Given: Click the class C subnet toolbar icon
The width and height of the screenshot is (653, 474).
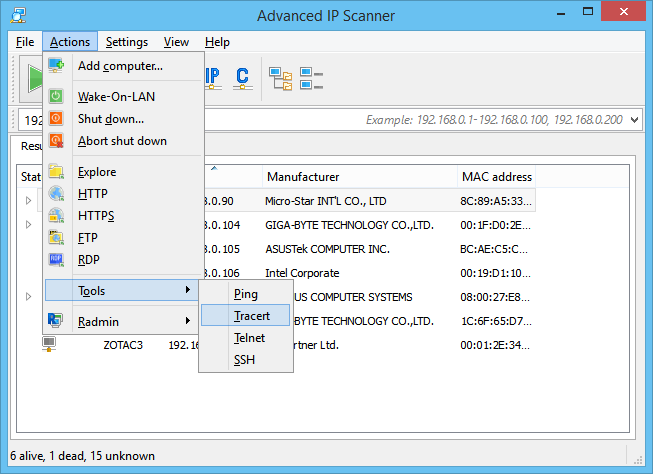Looking at the screenshot, I should point(242,77).
